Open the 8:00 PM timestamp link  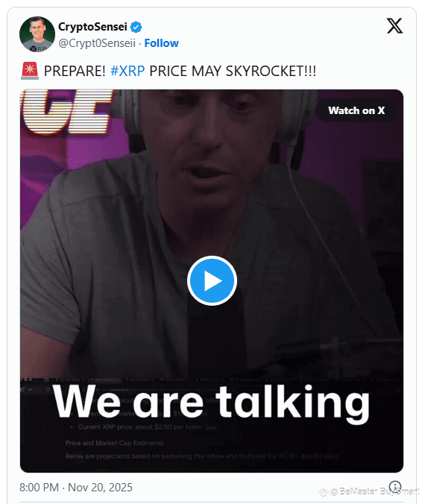[39, 488]
